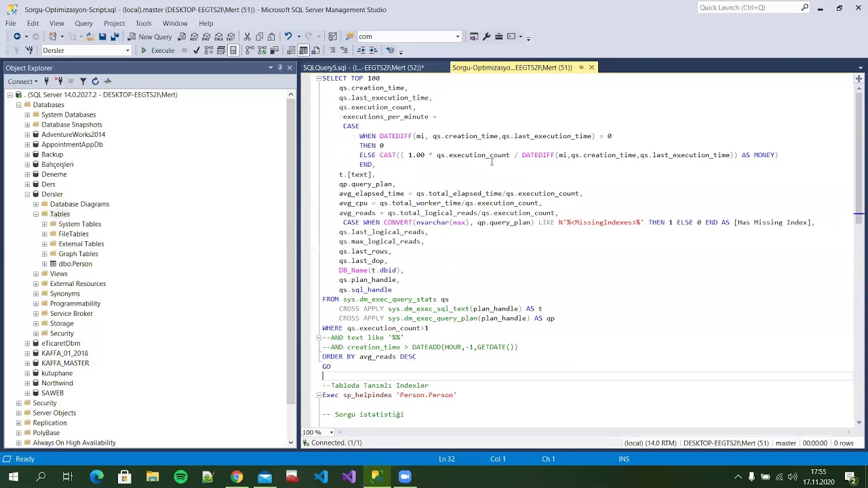Click the New Query toolbar button

150,37
